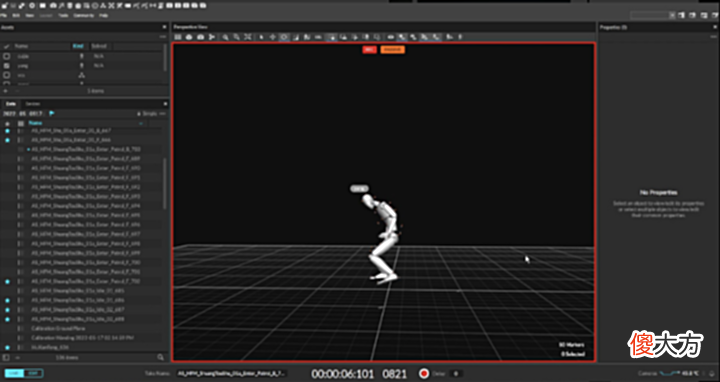Screen dimensions: 720x382
Task: Toggle favorite star on take ending 686
Action: pyautogui.click(x=7, y=300)
